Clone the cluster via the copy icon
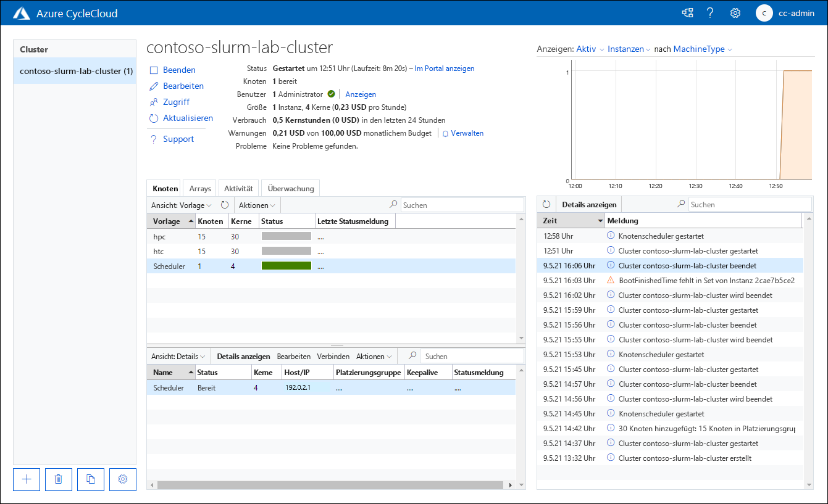This screenshot has height=504, width=828. pyautogui.click(x=90, y=479)
